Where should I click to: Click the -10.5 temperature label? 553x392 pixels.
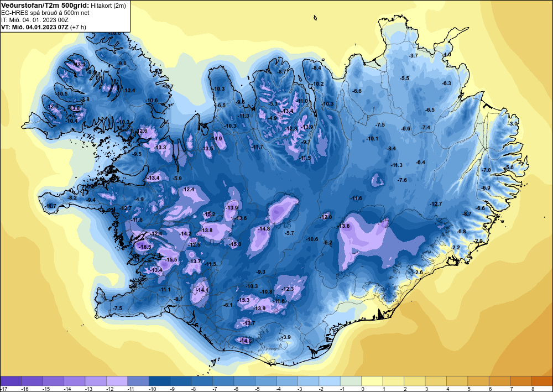coord(61,94)
